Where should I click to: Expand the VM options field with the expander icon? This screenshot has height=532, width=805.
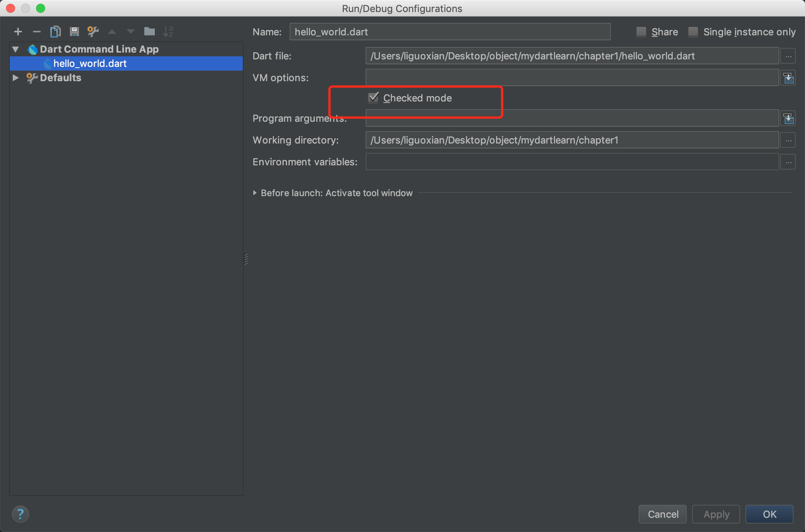pos(788,78)
